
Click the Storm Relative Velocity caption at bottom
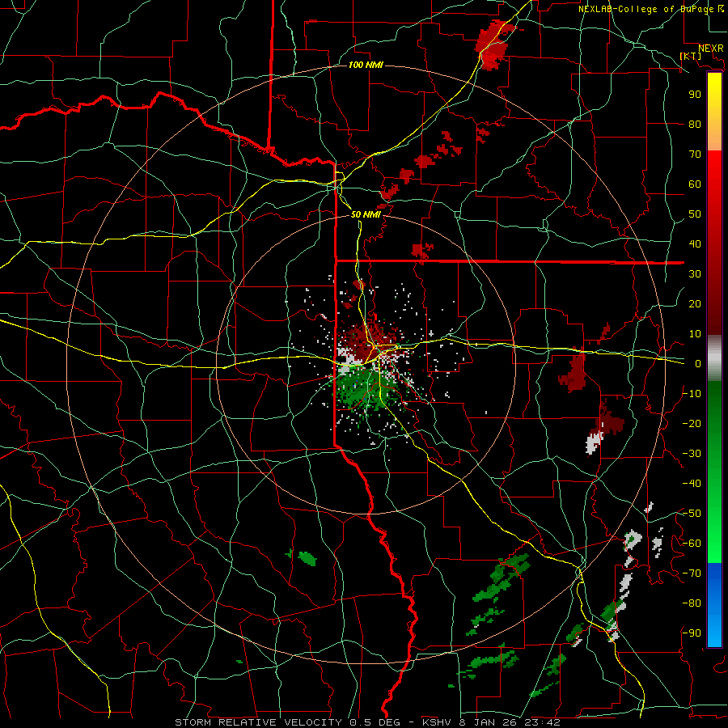click(x=367, y=722)
